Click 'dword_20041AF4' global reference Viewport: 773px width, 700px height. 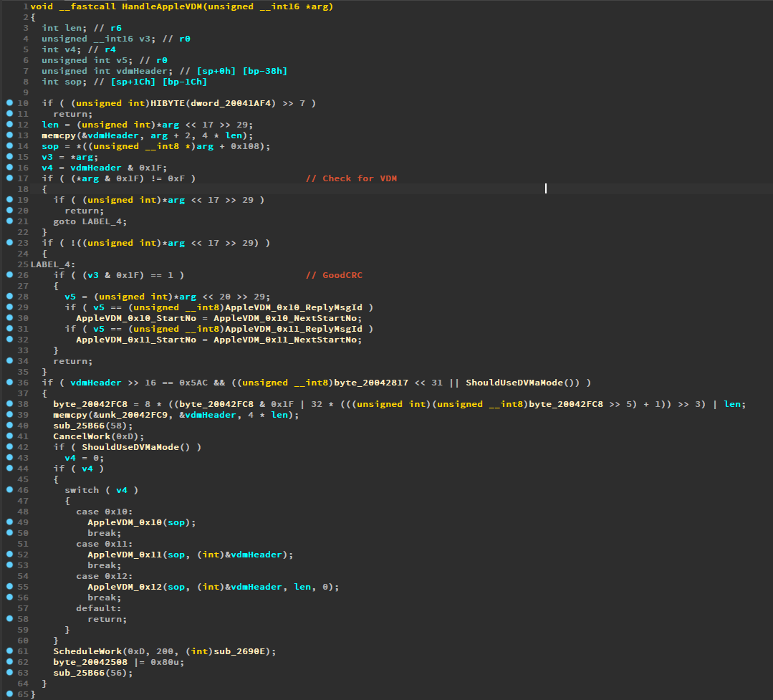pos(231,103)
